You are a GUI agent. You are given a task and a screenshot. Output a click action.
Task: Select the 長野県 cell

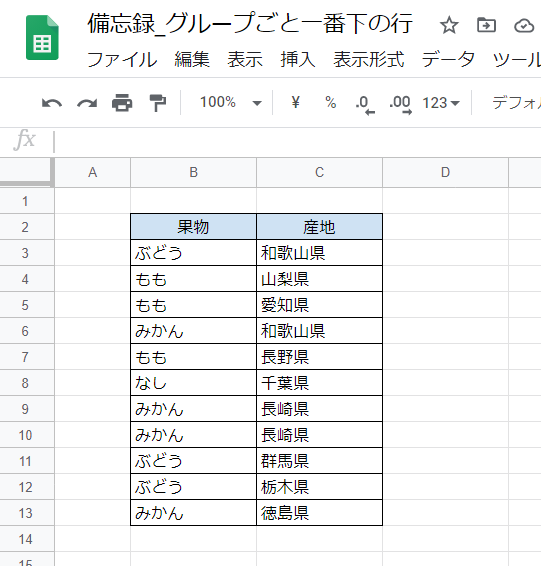point(319,357)
